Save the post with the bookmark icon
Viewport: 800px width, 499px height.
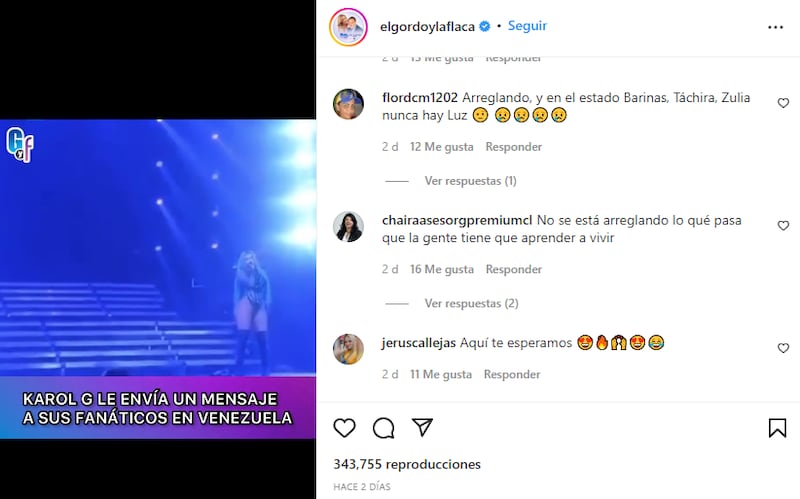[x=777, y=428]
